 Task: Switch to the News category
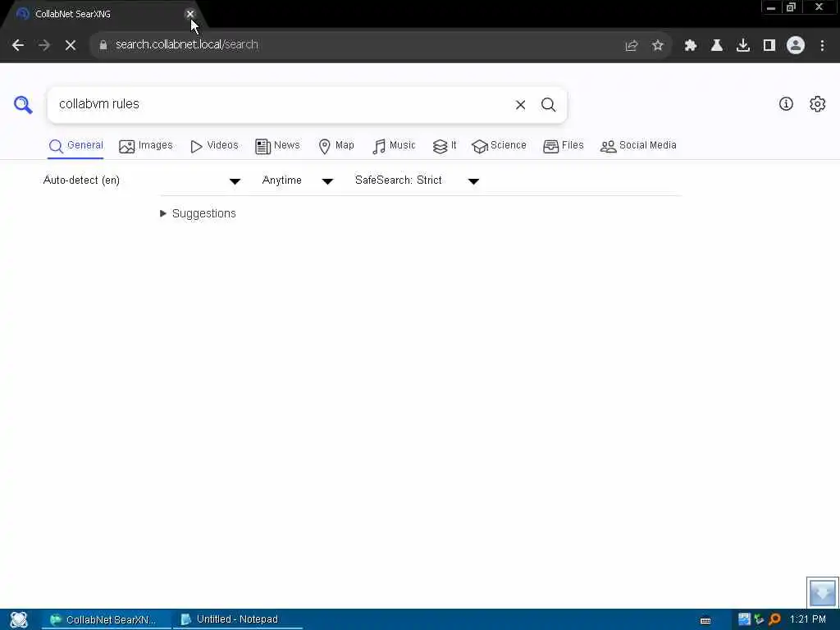277,146
